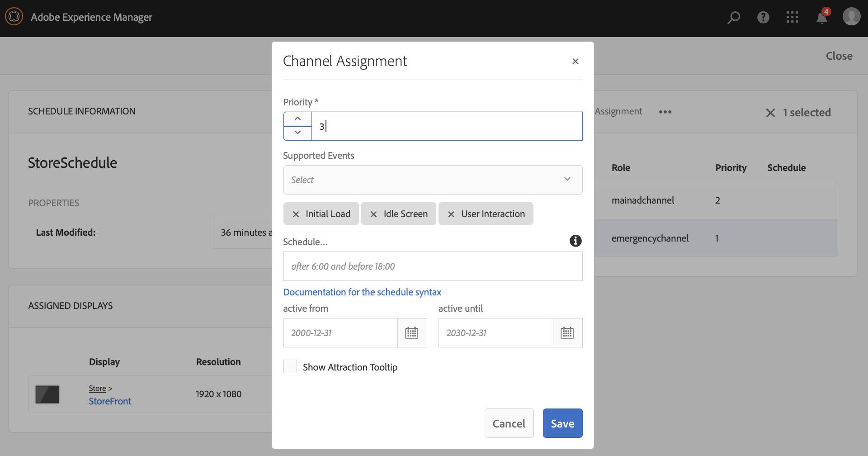This screenshot has width=868, height=456.
Task: Increase priority with the up stepper arrow
Action: (297, 119)
